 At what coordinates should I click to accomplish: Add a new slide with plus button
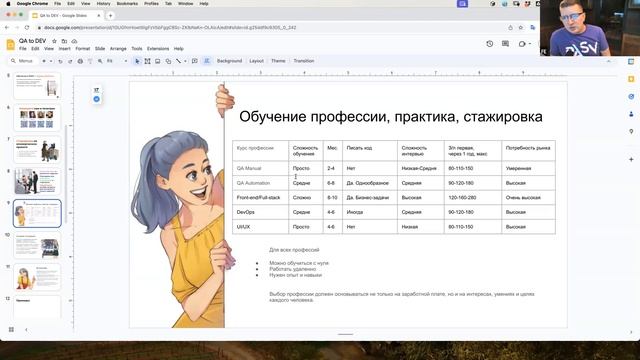tap(44, 61)
